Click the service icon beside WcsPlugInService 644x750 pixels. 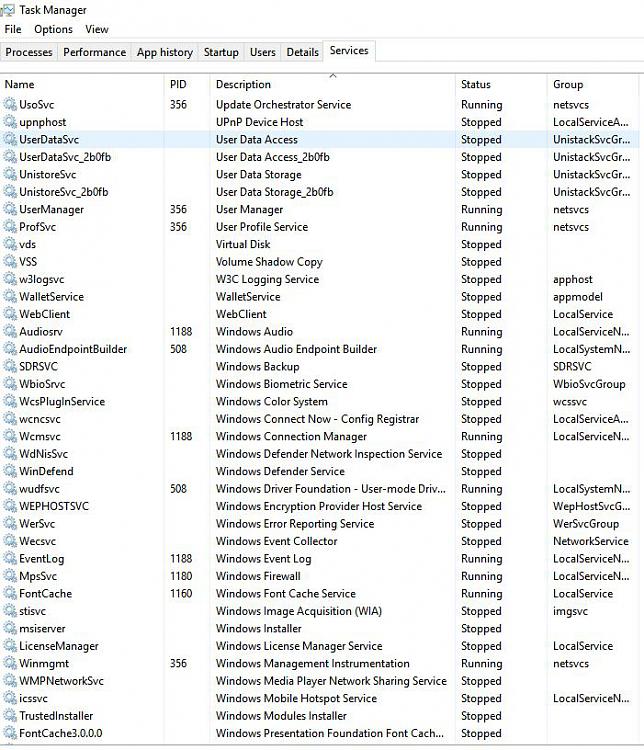point(10,401)
